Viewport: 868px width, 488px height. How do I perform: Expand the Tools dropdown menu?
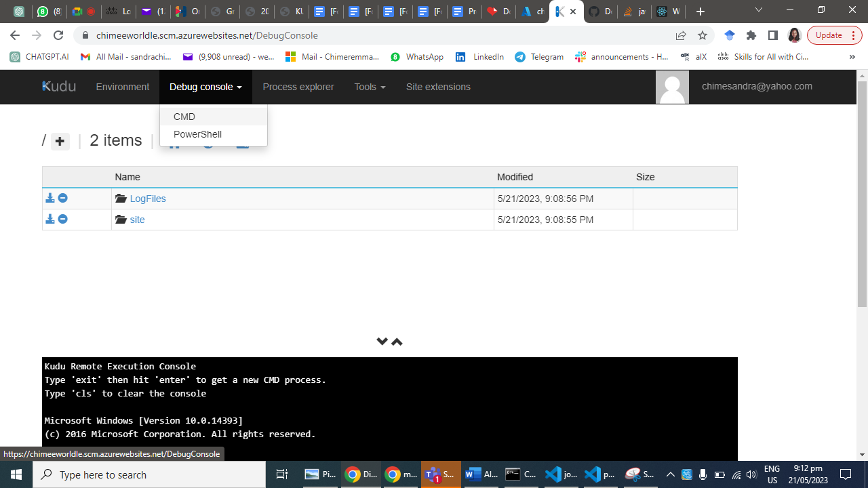pyautogui.click(x=370, y=87)
